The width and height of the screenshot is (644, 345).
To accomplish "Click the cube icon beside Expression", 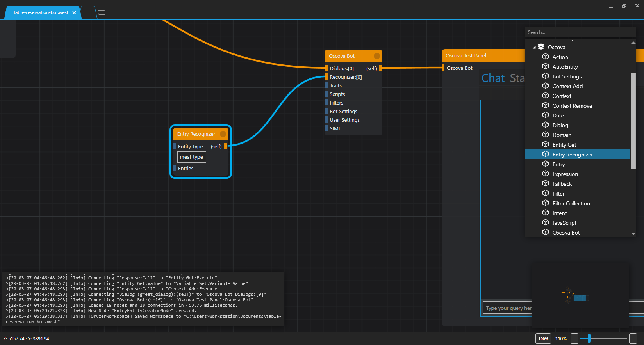I will [x=546, y=174].
